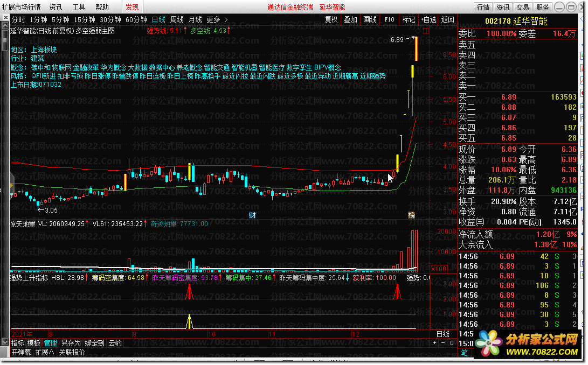Click the 关联报价 tab
Image resolution: width=588 pixels, height=365 pixels.
pyautogui.click(x=72, y=352)
